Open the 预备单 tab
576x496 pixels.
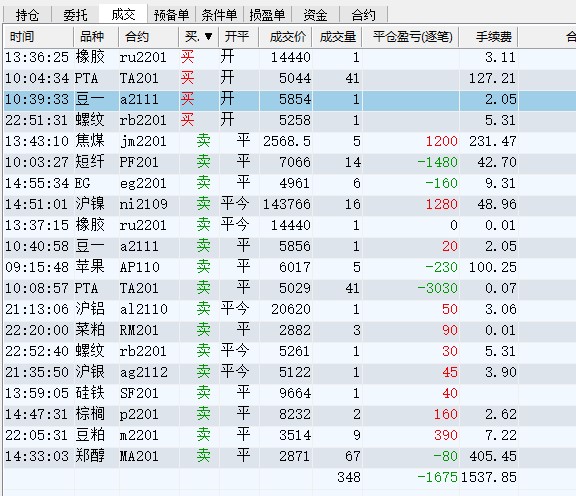pyautogui.click(x=172, y=15)
